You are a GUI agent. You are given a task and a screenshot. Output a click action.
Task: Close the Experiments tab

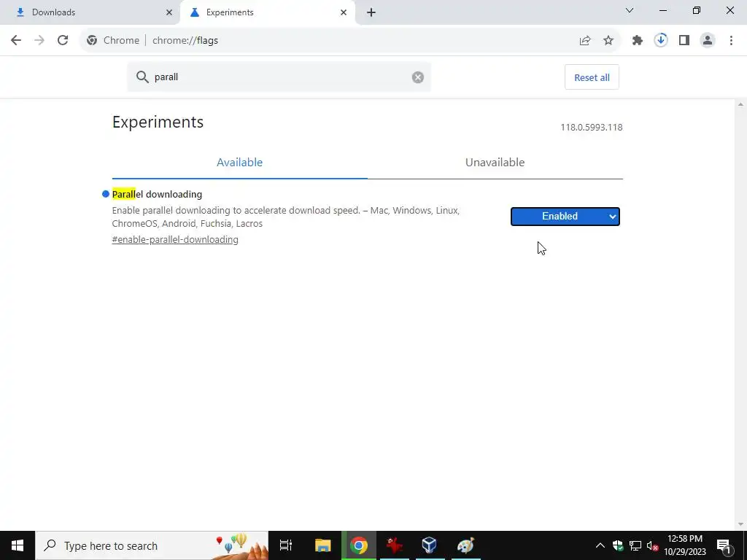pos(344,12)
